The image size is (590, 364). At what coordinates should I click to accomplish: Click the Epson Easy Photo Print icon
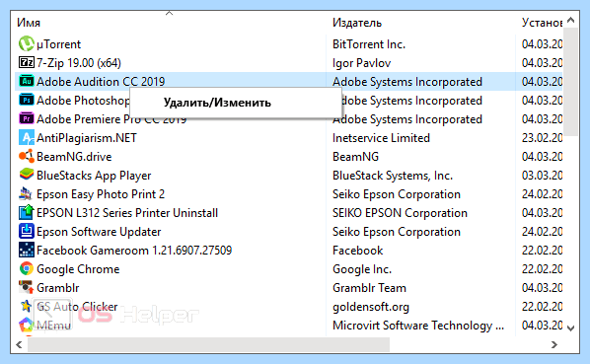(x=27, y=193)
